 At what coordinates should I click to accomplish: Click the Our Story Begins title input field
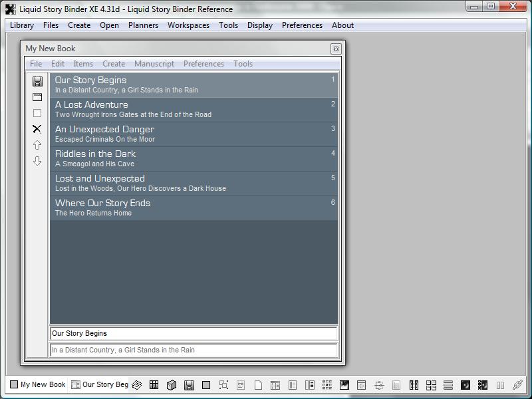[193, 334]
